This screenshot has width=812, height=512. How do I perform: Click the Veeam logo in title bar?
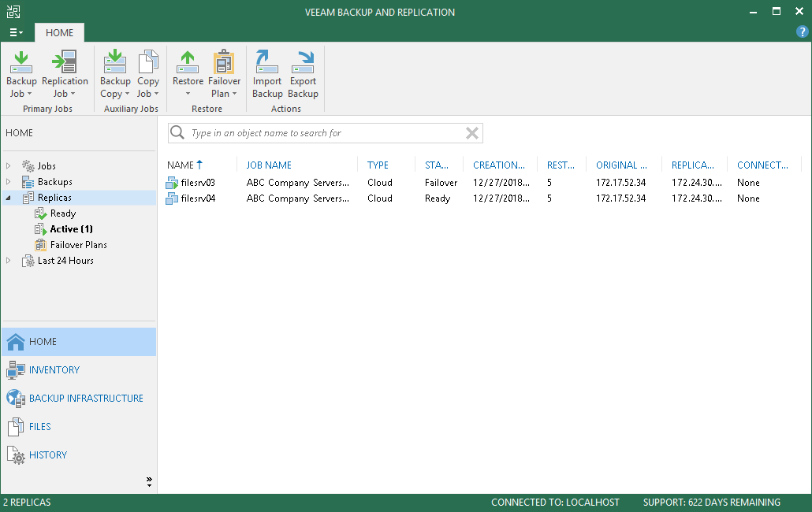13,12
